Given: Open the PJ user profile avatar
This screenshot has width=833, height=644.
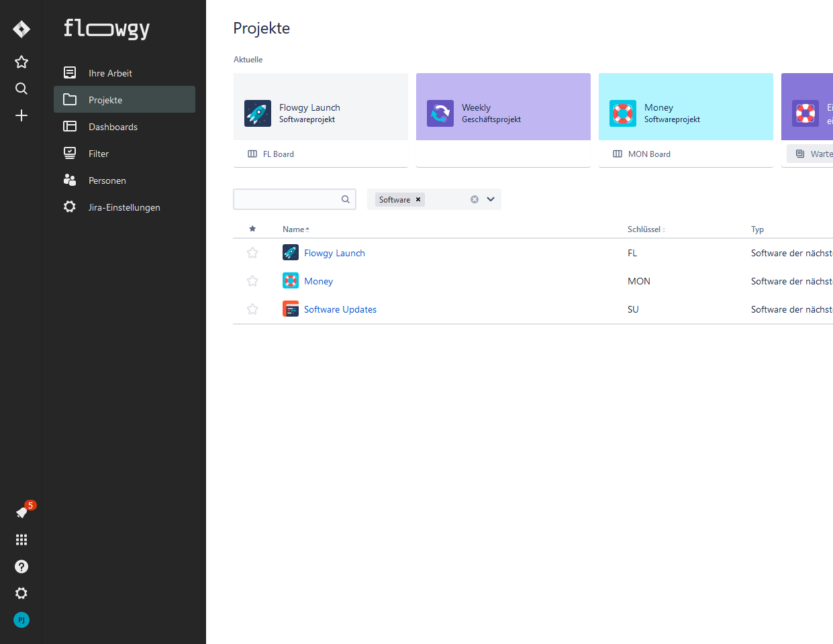Looking at the screenshot, I should click(21, 620).
